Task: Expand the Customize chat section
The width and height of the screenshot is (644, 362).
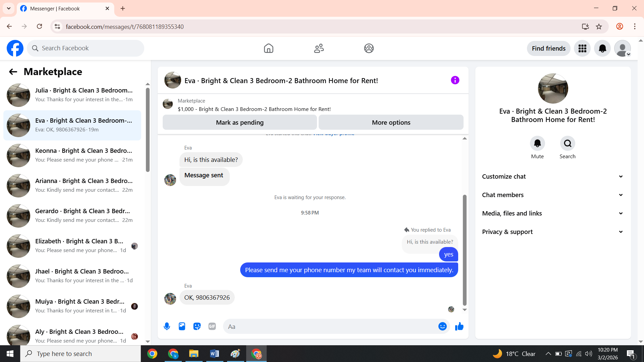Action: (553, 177)
